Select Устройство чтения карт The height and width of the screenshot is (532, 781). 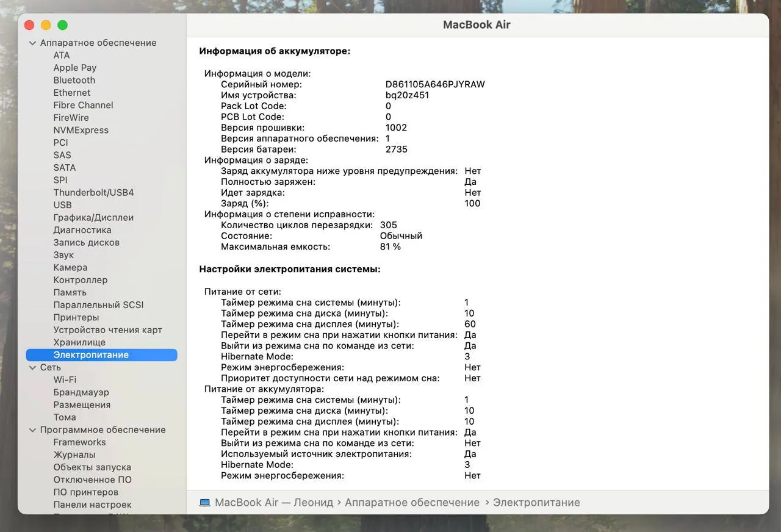tap(107, 330)
